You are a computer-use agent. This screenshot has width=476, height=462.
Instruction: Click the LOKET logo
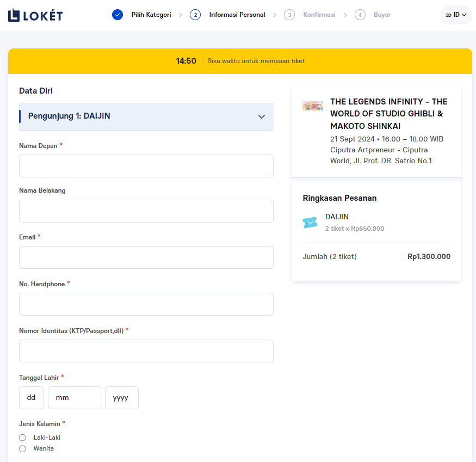[35, 15]
